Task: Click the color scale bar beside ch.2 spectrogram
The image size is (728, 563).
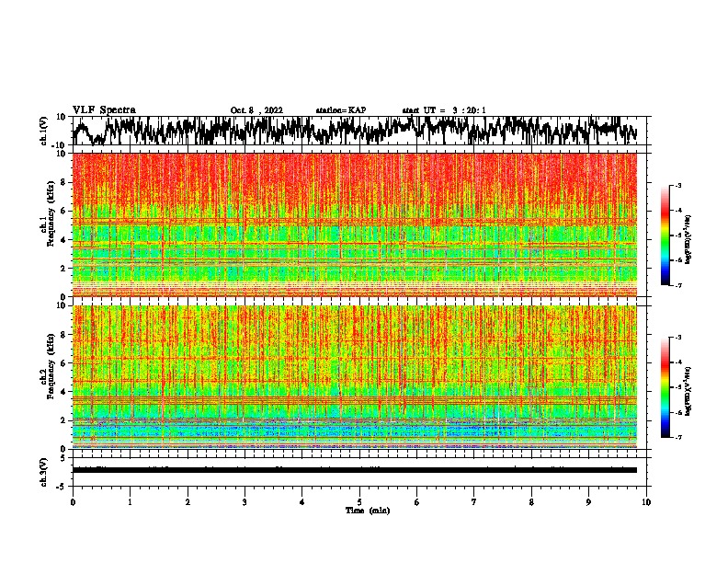Action: click(665, 387)
